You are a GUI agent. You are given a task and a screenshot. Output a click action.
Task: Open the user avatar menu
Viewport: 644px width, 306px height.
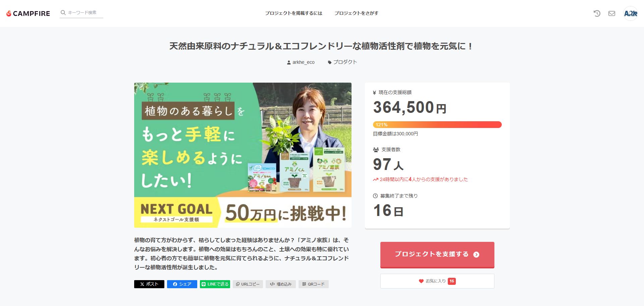click(630, 13)
